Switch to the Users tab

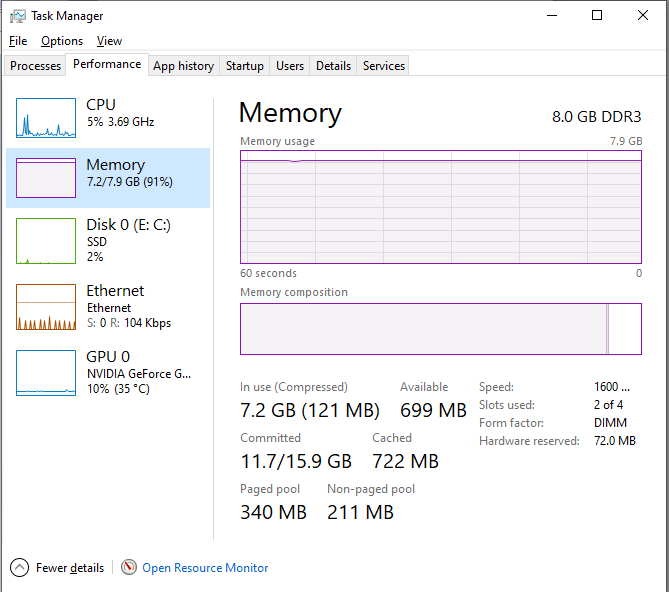click(290, 66)
